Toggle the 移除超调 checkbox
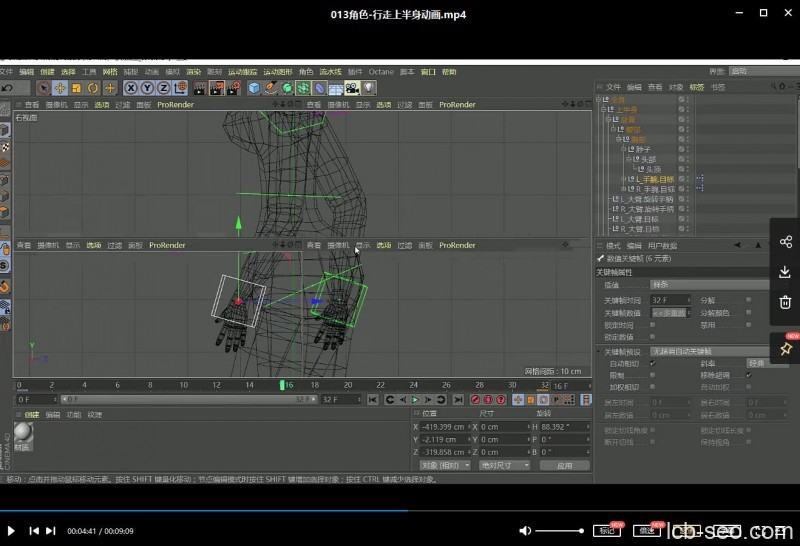The image size is (800, 546). tap(749, 375)
